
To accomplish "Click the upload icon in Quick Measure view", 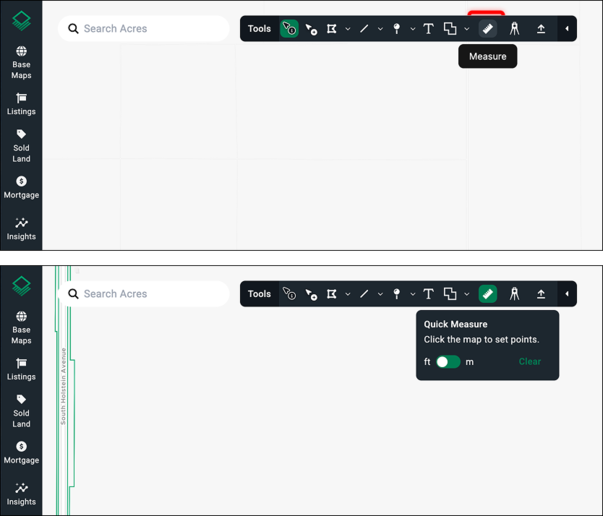I will (541, 294).
